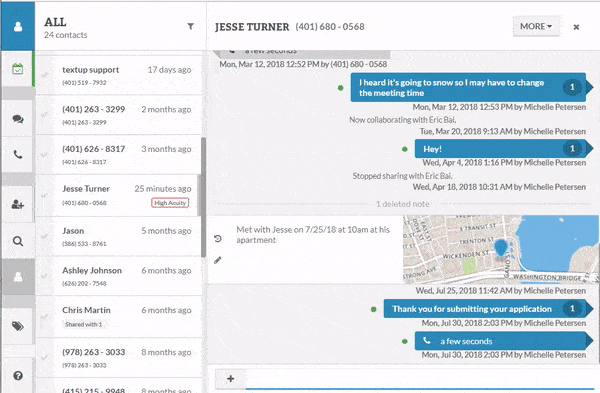The height and width of the screenshot is (393, 600).
Task: Expand the MORE dropdown menu
Action: point(536,26)
